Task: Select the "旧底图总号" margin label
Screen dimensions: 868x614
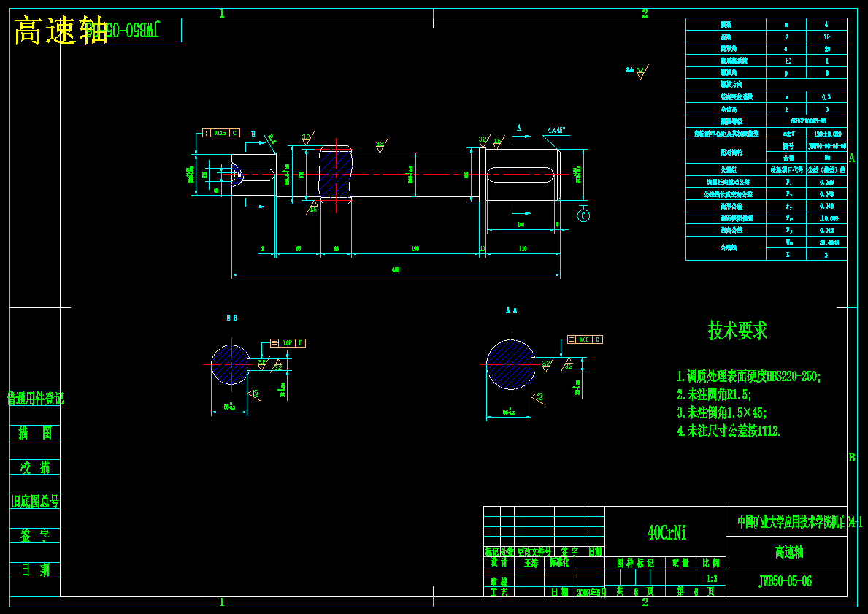Action: (35, 501)
